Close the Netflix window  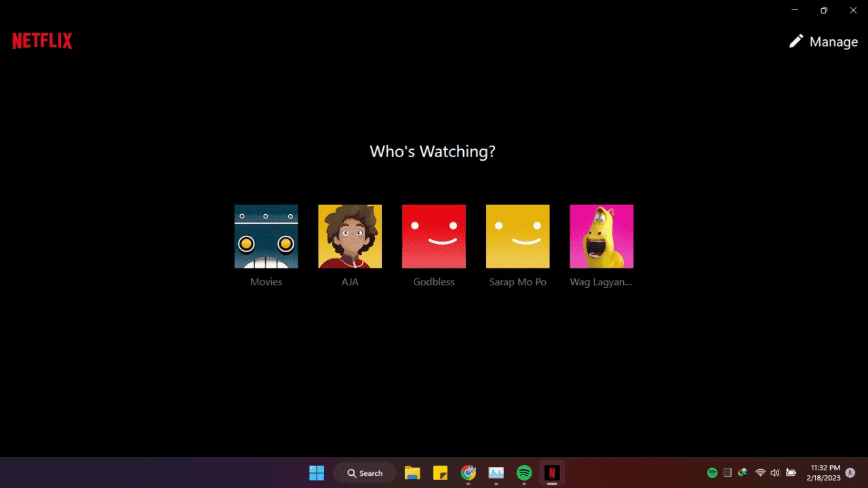point(854,10)
